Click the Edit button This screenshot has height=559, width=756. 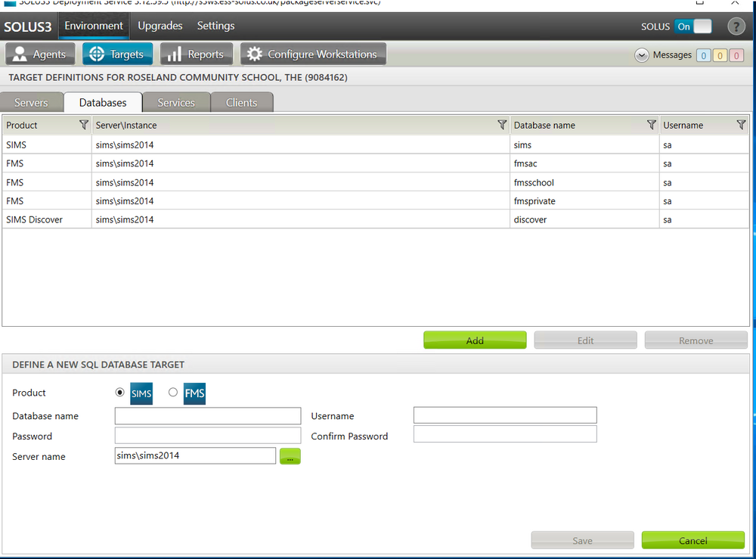pos(585,340)
